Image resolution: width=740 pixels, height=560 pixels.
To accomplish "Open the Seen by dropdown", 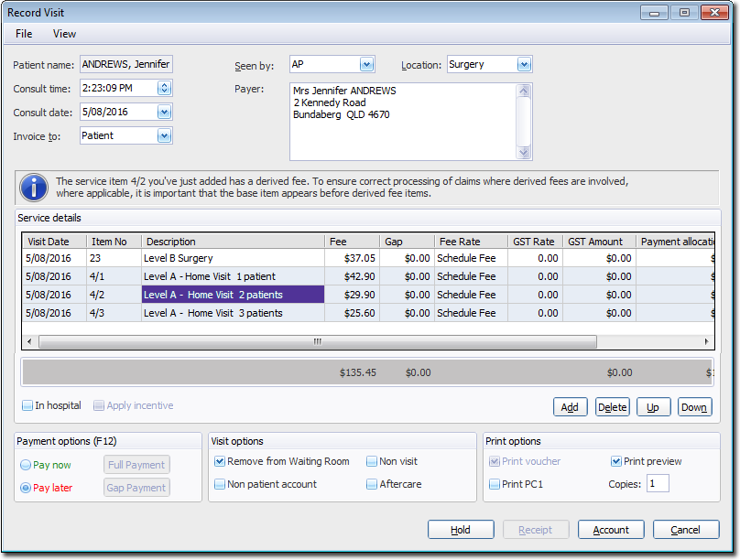I will pyautogui.click(x=366, y=65).
